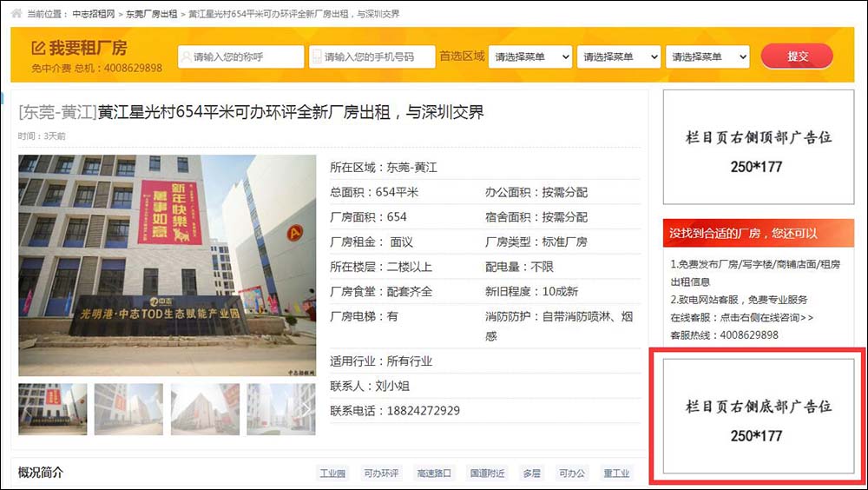Image resolution: width=868 pixels, height=490 pixels.
Task: Click 没找到合适的厂房 red header
Action: point(759,233)
